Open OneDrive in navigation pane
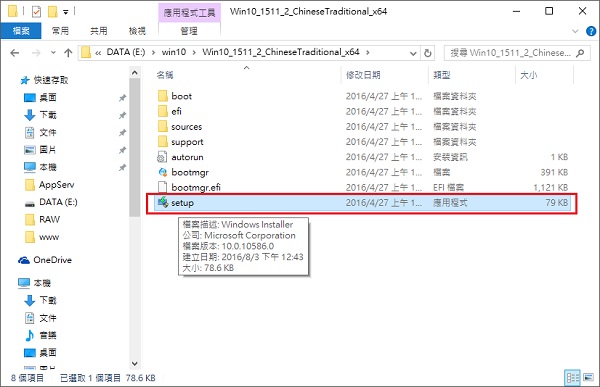Image resolution: width=600 pixels, height=387 pixels. tap(45, 260)
